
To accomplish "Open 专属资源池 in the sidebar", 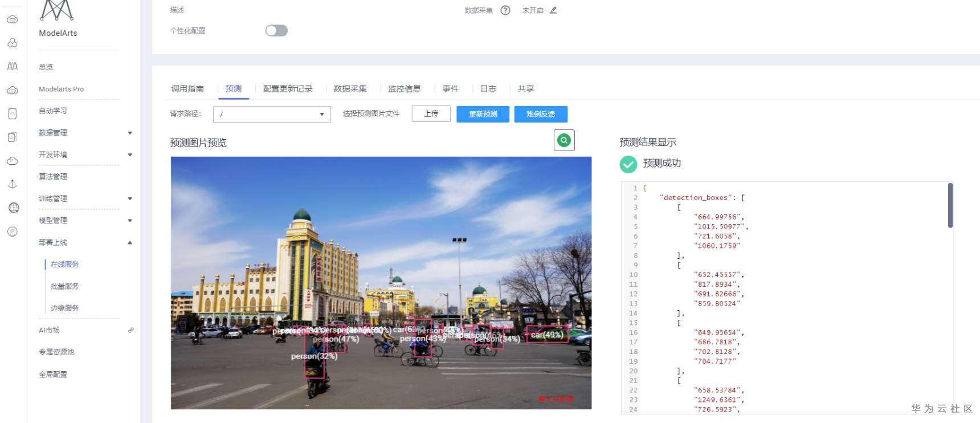I will [x=56, y=352].
